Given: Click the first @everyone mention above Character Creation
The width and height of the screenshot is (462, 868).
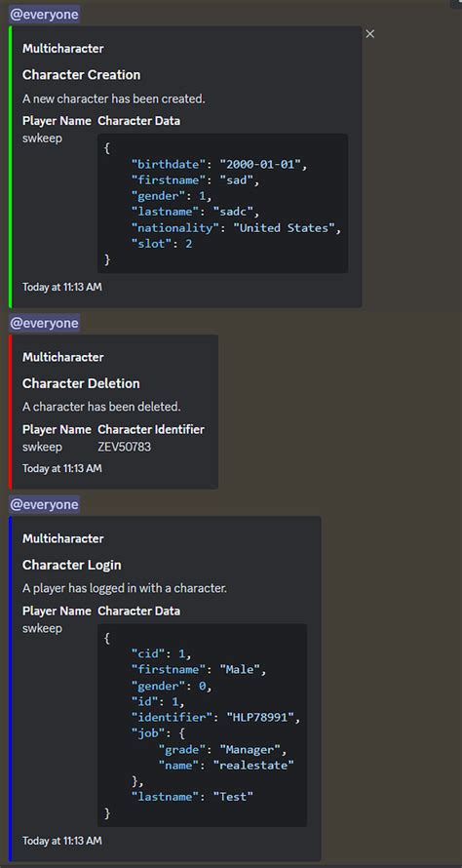Looking at the screenshot, I should click(x=44, y=15).
